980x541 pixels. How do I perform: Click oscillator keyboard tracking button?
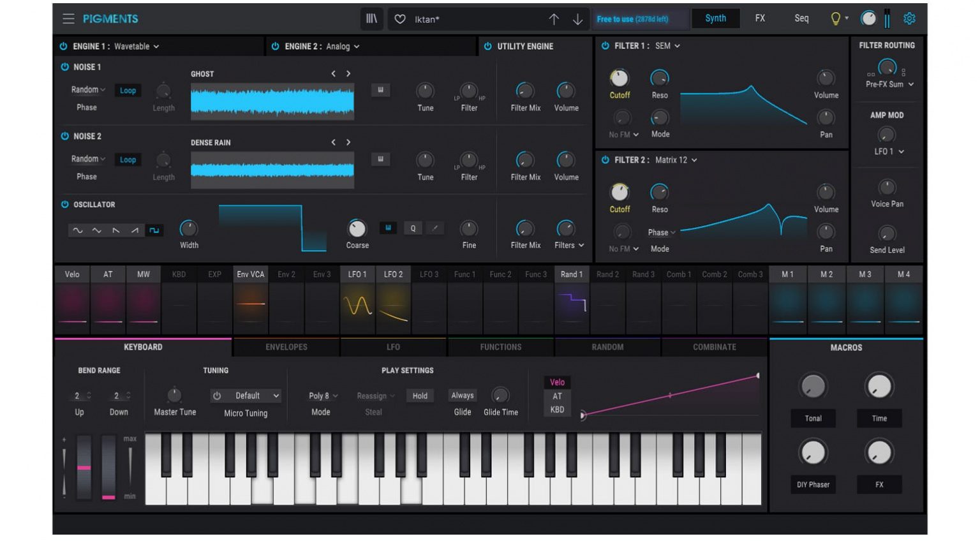388,228
